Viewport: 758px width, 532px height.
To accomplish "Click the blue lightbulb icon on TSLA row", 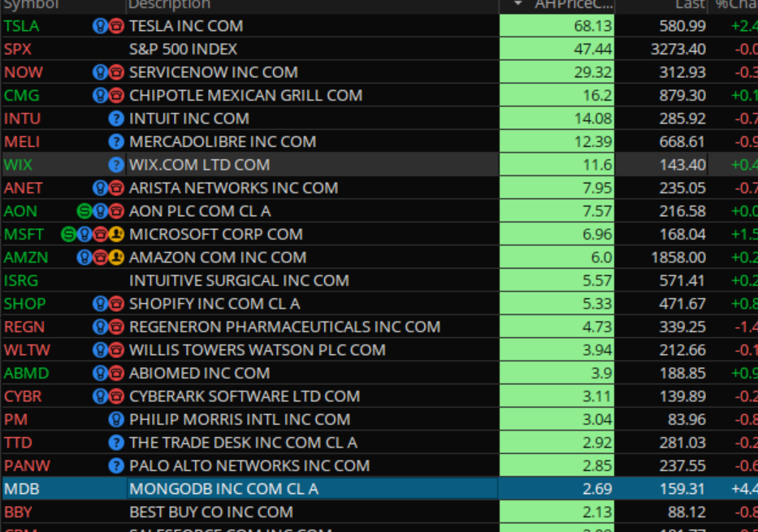I will tap(101, 26).
